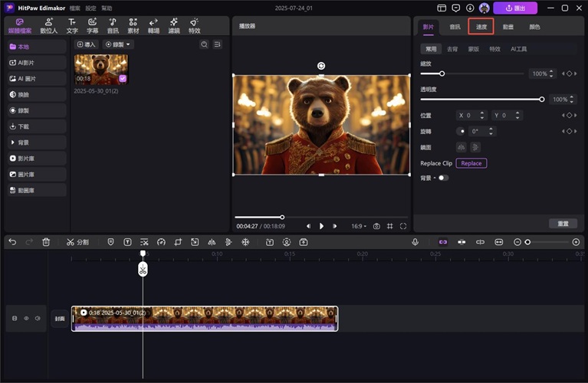Image resolution: width=588 pixels, height=383 pixels.
Task: Enter fullscreen preview mode
Action: click(x=403, y=226)
